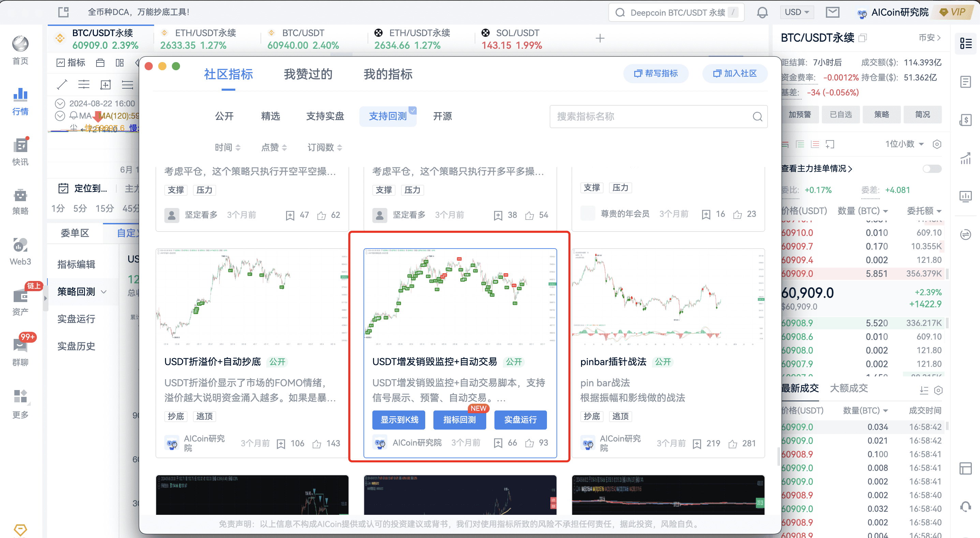Viewport: 980px width, 538px height.
Task: Switch to 我的指标 tab
Action: pos(388,74)
